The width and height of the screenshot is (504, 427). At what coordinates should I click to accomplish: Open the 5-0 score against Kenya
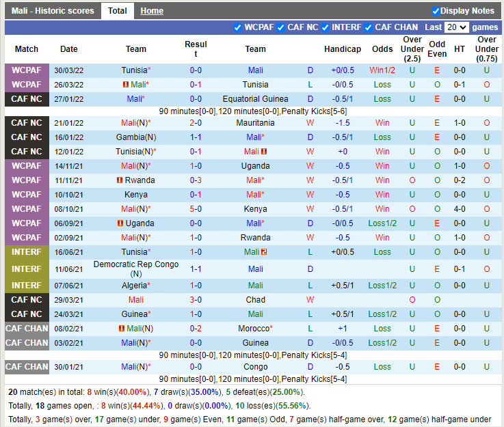point(196,209)
